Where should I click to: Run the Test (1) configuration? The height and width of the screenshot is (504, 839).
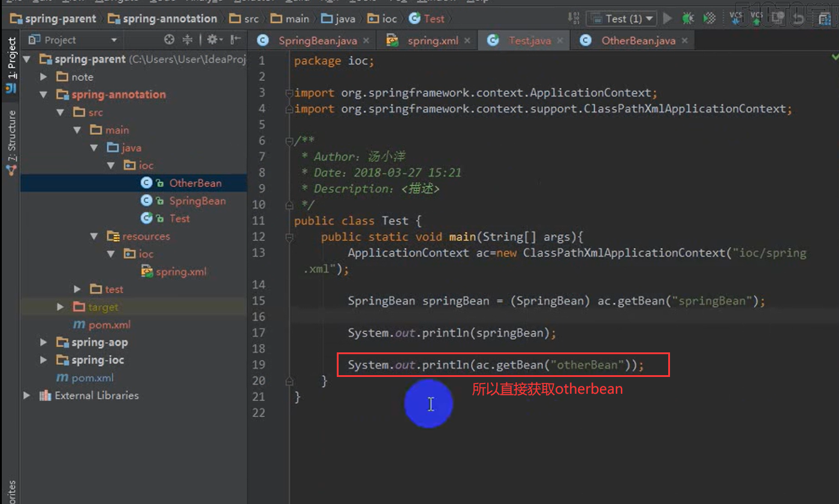[x=668, y=19]
